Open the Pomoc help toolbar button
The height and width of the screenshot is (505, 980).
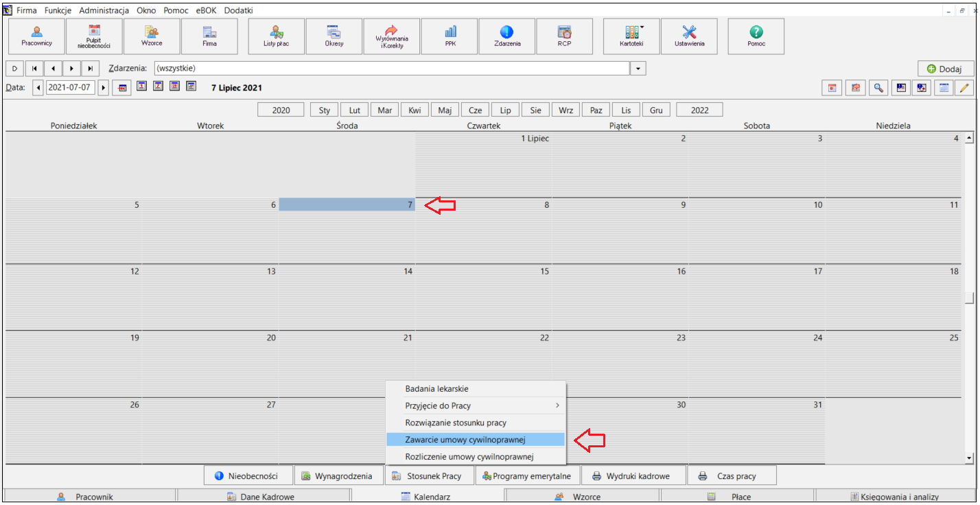(756, 36)
